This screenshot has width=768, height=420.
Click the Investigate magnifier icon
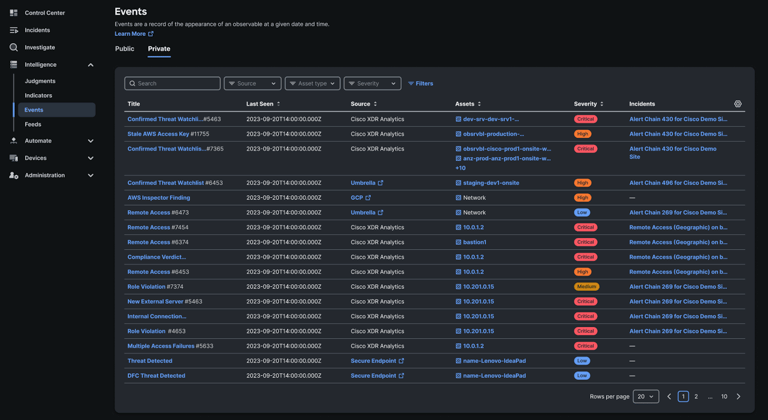[14, 47]
